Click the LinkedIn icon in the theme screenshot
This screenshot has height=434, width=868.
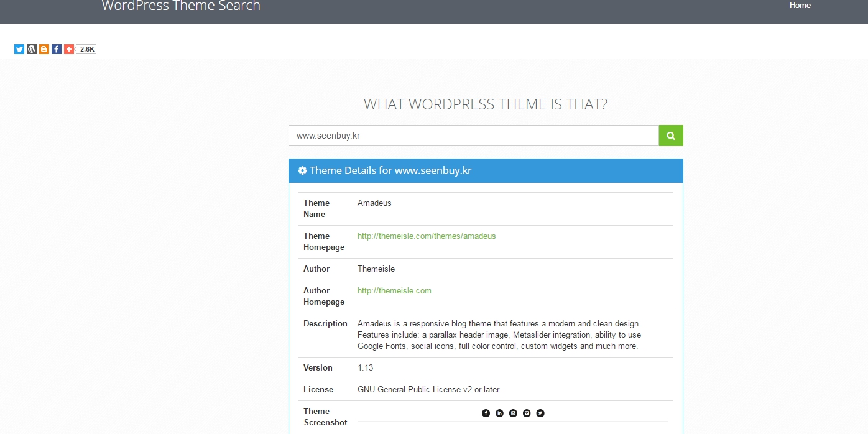499,413
